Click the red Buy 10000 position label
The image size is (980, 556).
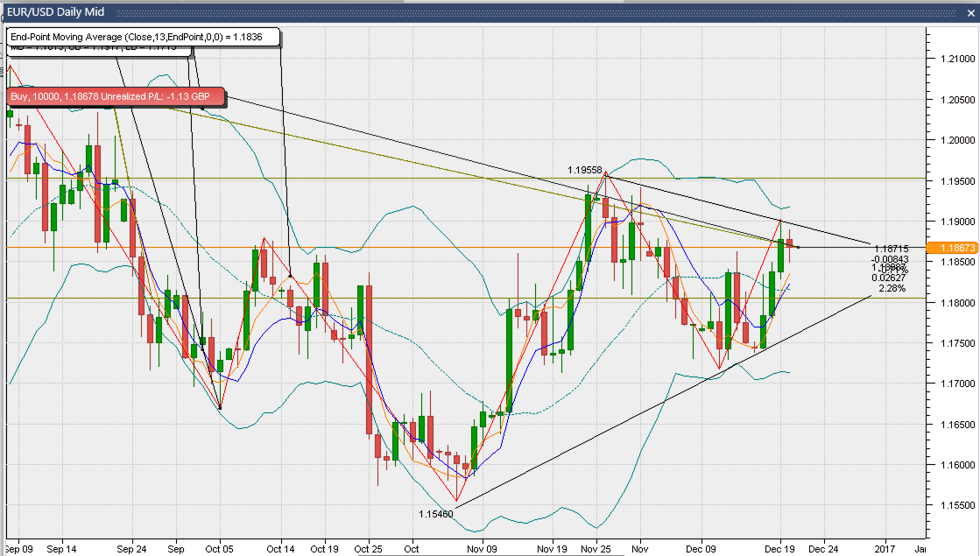point(115,97)
